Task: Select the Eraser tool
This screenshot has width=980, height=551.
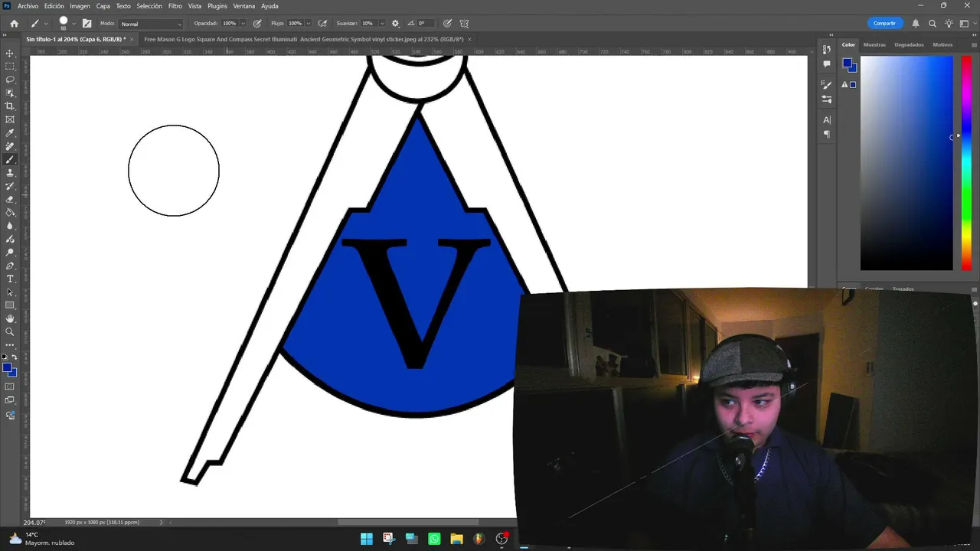Action: 10,199
